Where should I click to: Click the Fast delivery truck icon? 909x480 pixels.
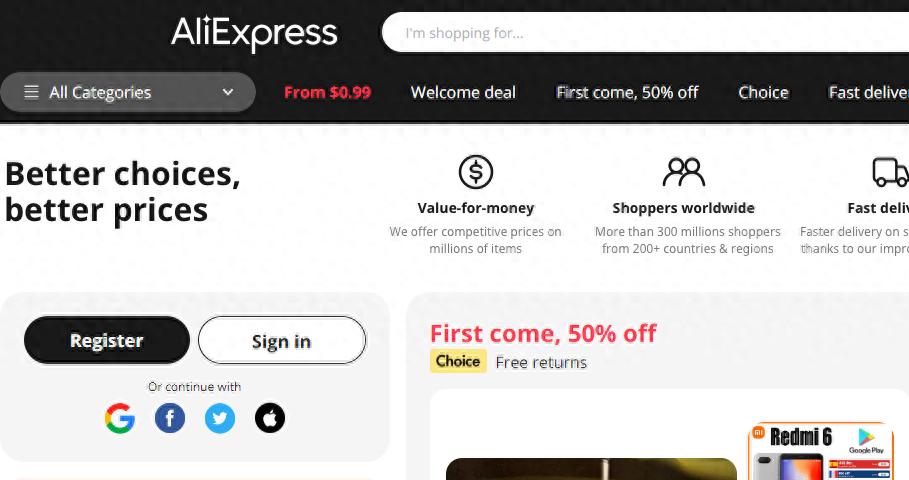click(x=889, y=173)
